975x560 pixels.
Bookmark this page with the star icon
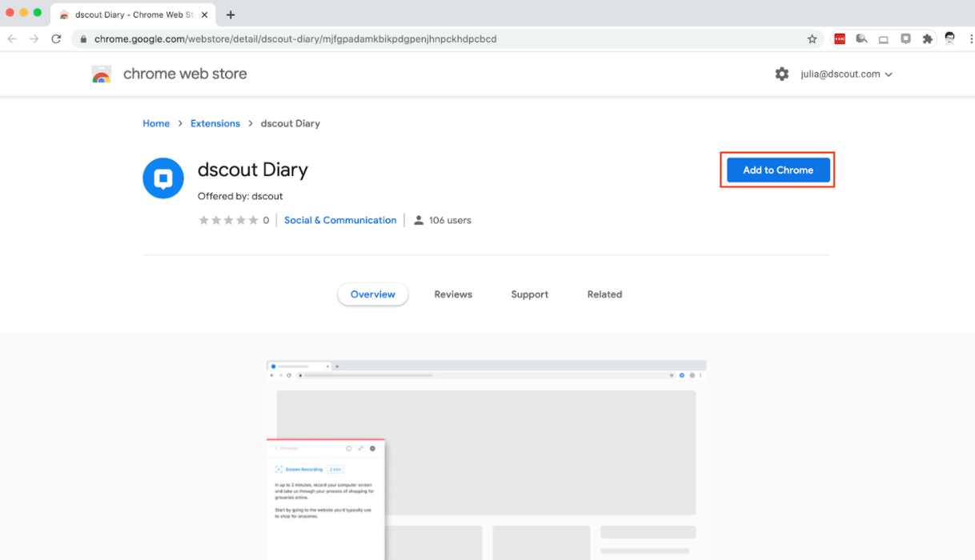[x=812, y=38]
